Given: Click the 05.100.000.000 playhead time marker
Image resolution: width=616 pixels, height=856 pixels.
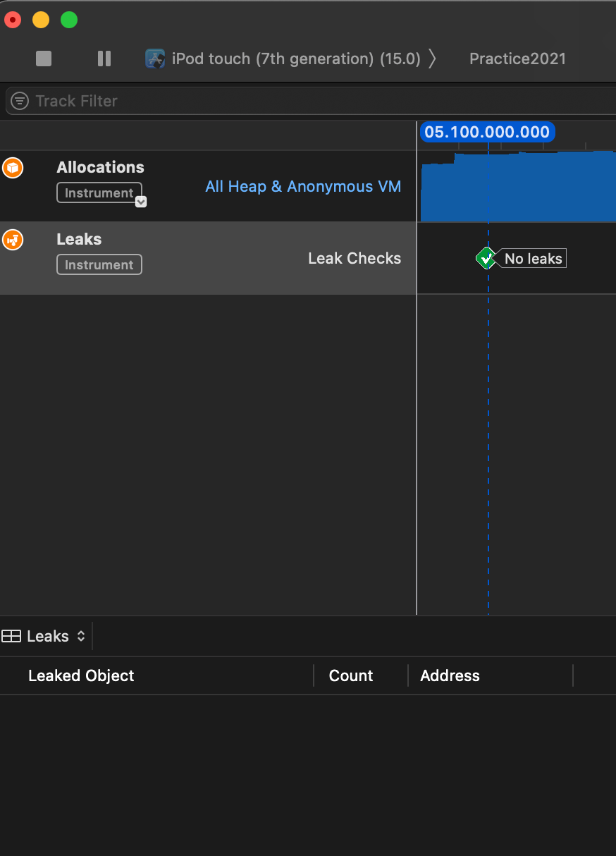Looking at the screenshot, I should [487, 132].
